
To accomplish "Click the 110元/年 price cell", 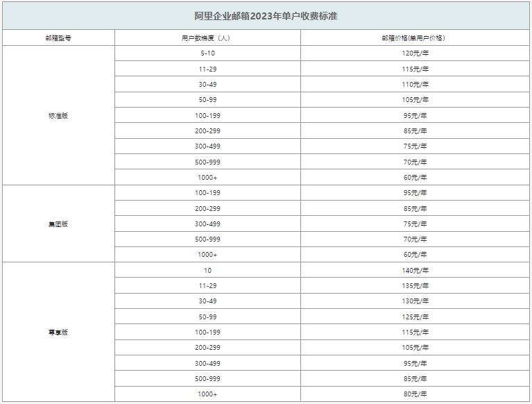I will tap(415, 84).
